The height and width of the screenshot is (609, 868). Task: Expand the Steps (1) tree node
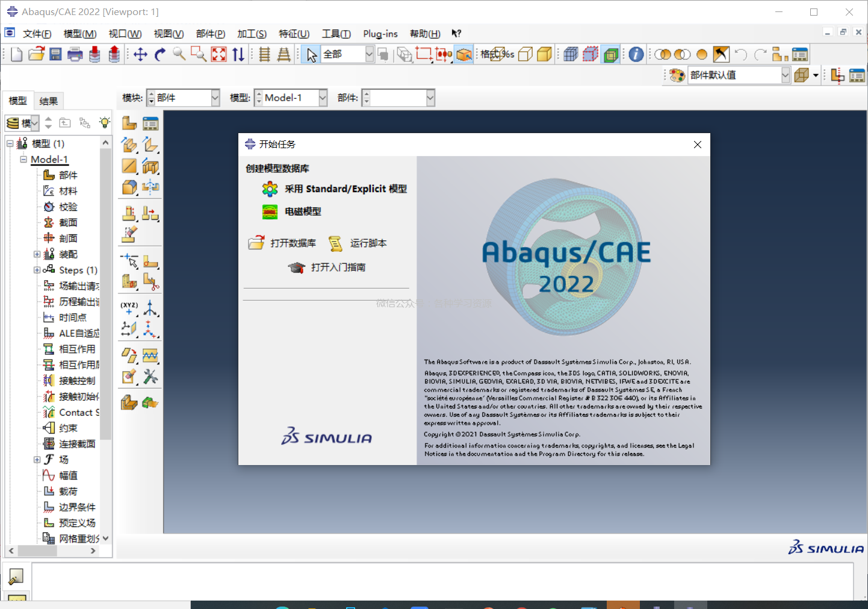pyautogui.click(x=37, y=270)
